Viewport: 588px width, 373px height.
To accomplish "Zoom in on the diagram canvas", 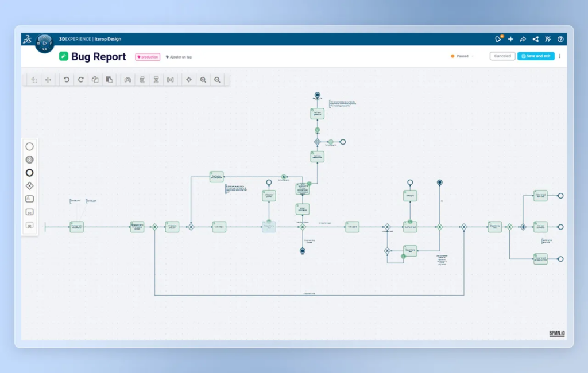I will (203, 80).
